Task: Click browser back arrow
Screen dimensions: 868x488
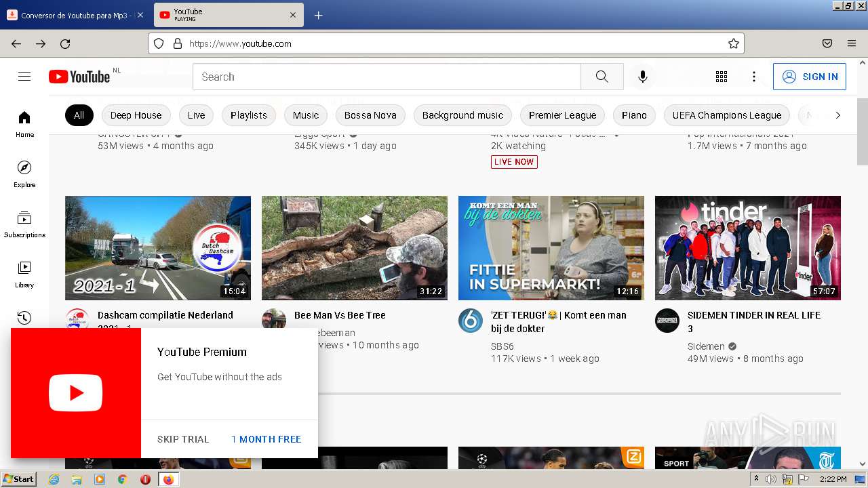Action: point(16,43)
